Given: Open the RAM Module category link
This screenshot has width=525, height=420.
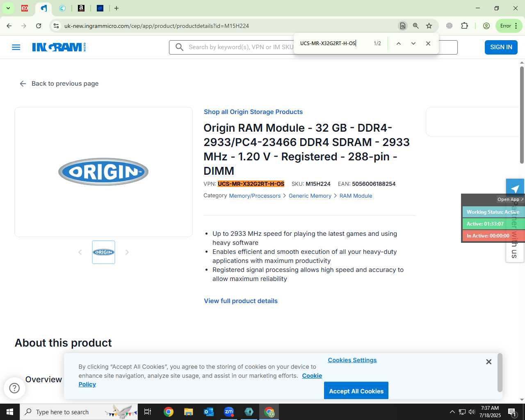Looking at the screenshot, I should pyautogui.click(x=356, y=196).
